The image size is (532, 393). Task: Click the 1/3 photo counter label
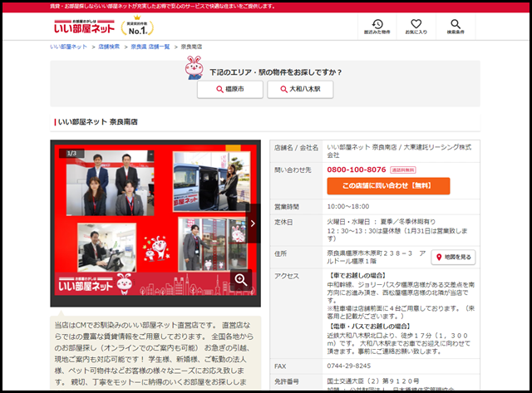pyautogui.click(x=71, y=153)
